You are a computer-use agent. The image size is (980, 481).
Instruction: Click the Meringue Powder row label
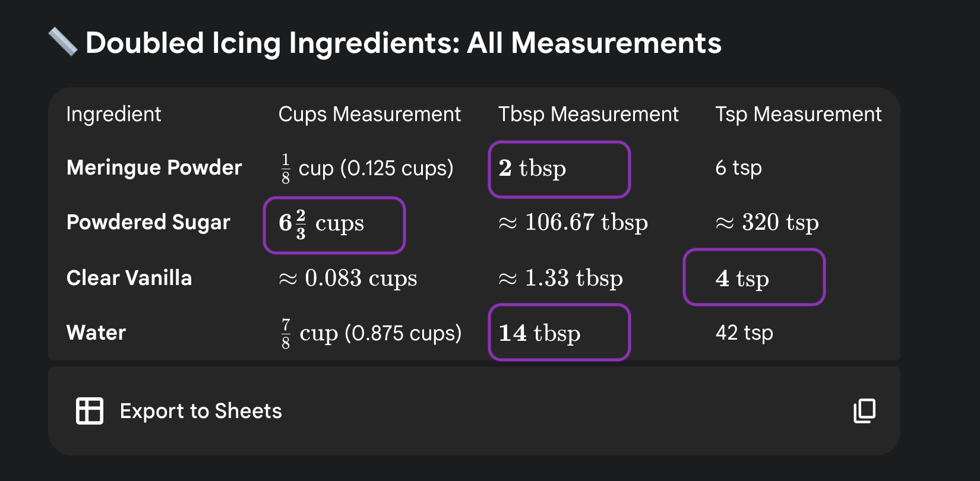pyautogui.click(x=154, y=168)
